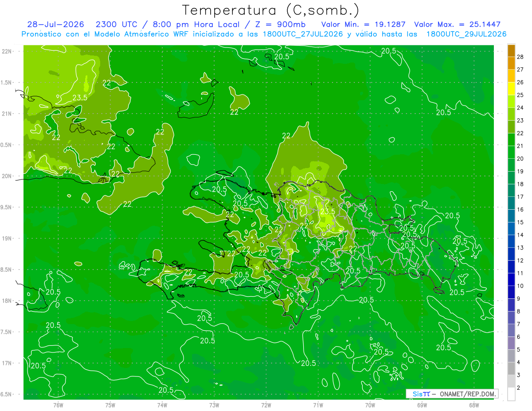Click the '71W' longitude axis label
Image resolution: width=532 pixels, height=411 pixels.
coord(318,405)
